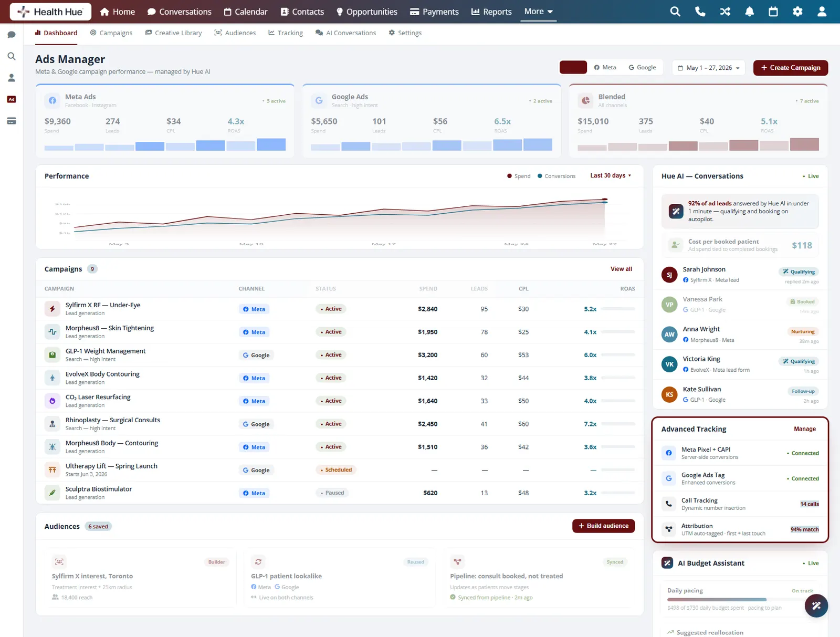The width and height of the screenshot is (840, 637).
Task: Go to Home in top navigation
Action: click(118, 12)
